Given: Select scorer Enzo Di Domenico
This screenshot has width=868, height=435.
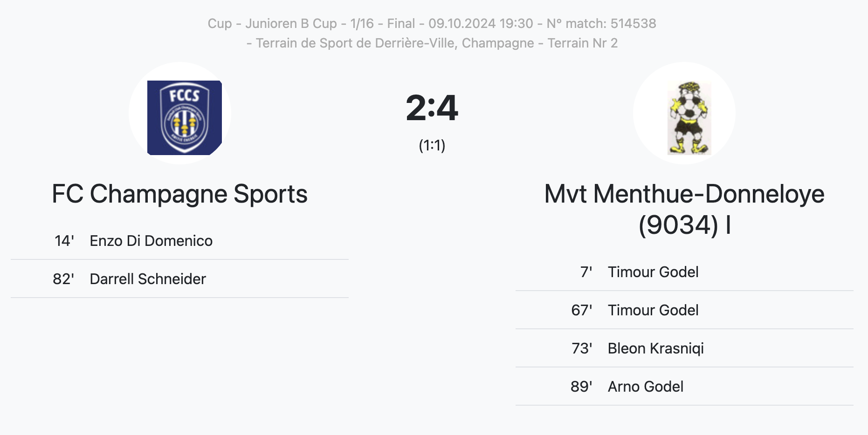Looking at the screenshot, I should click(151, 241).
